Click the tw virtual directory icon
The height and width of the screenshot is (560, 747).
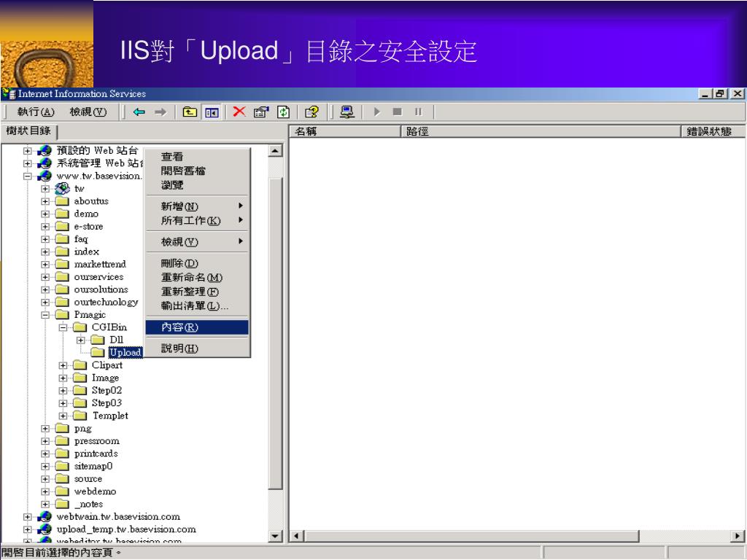[x=63, y=189]
